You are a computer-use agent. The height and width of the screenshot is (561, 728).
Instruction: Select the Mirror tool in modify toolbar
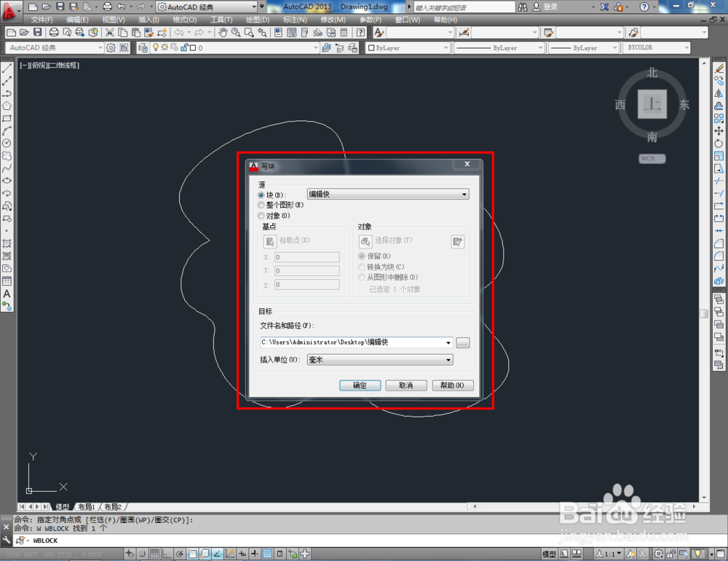tap(719, 93)
